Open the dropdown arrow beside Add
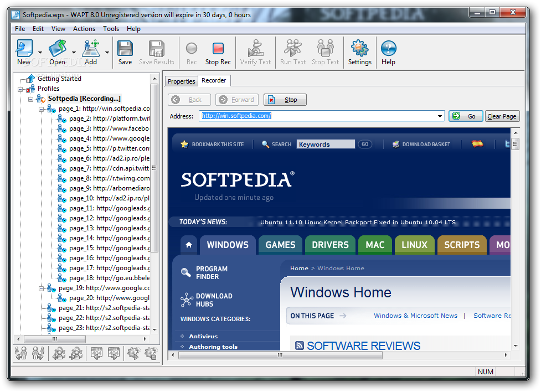The height and width of the screenshot is (392, 541). click(107, 53)
